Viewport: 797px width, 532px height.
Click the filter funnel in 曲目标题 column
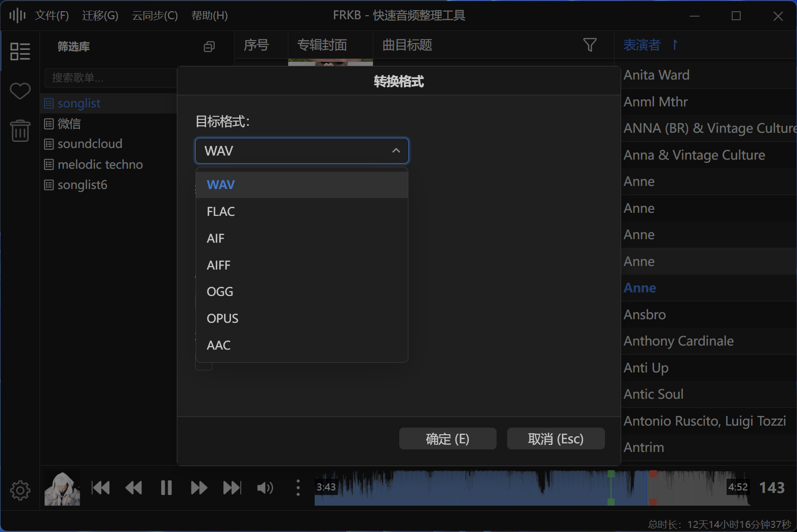tap(590, 45)
